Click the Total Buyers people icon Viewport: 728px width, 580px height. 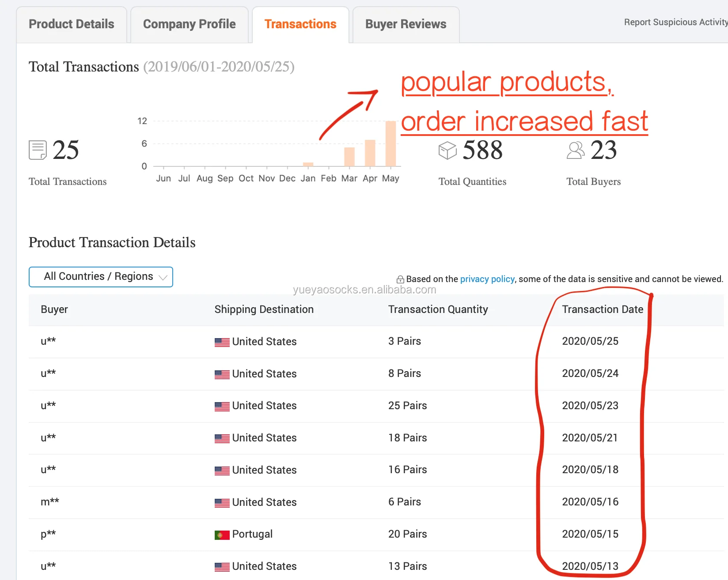(x=575, y=150)
